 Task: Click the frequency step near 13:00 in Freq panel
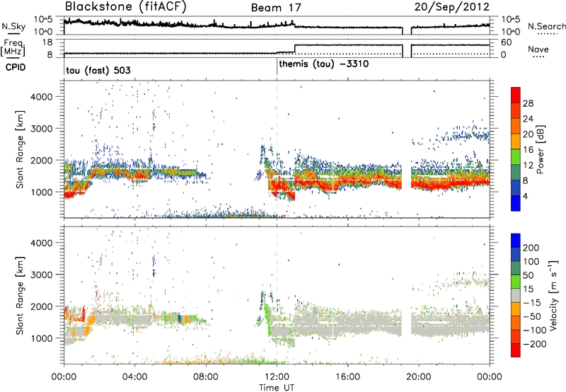tap(295, 48)
